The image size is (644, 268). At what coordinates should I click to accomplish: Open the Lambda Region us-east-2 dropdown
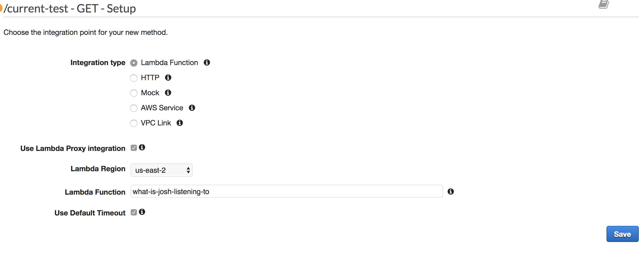pyautogui.click(x=162, y=170)
